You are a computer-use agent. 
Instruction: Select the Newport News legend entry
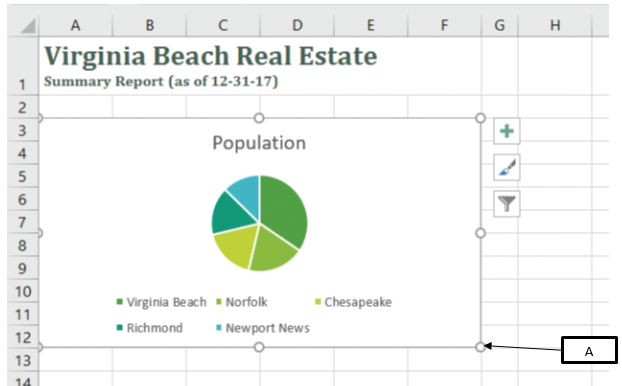(x=263, y=328)
